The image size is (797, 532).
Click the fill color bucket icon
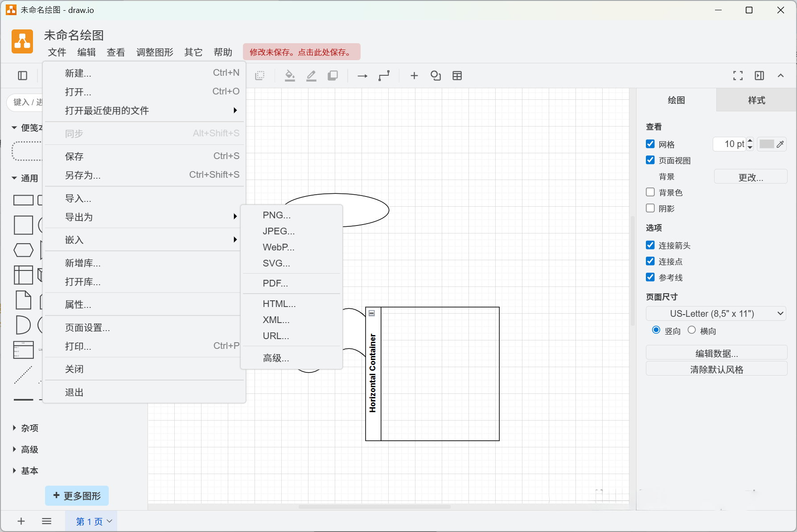pyautogui.click(x=290, y=76)
